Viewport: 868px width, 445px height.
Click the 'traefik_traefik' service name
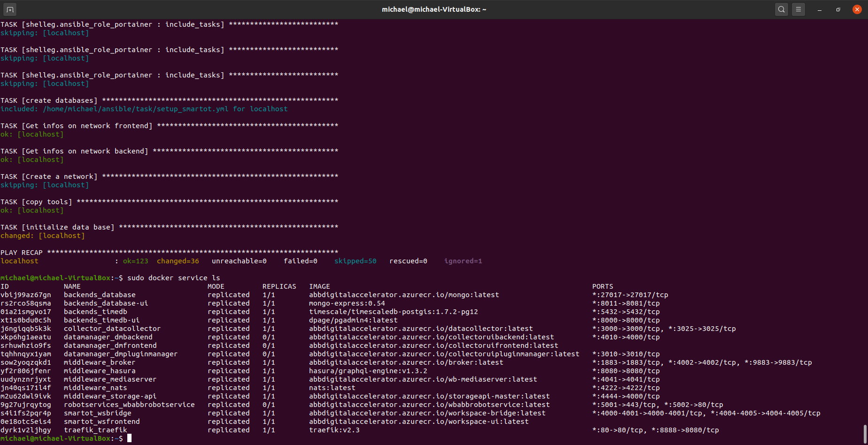pos(95,430)
